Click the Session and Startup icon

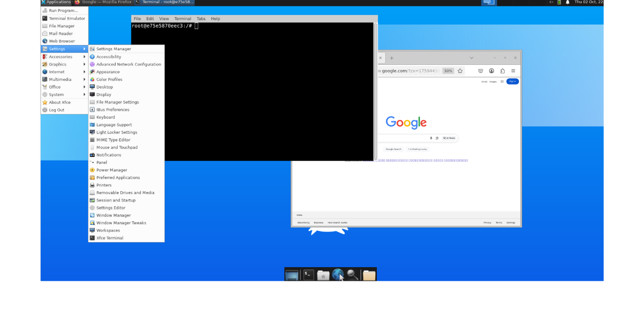click(x=92, y=200)
